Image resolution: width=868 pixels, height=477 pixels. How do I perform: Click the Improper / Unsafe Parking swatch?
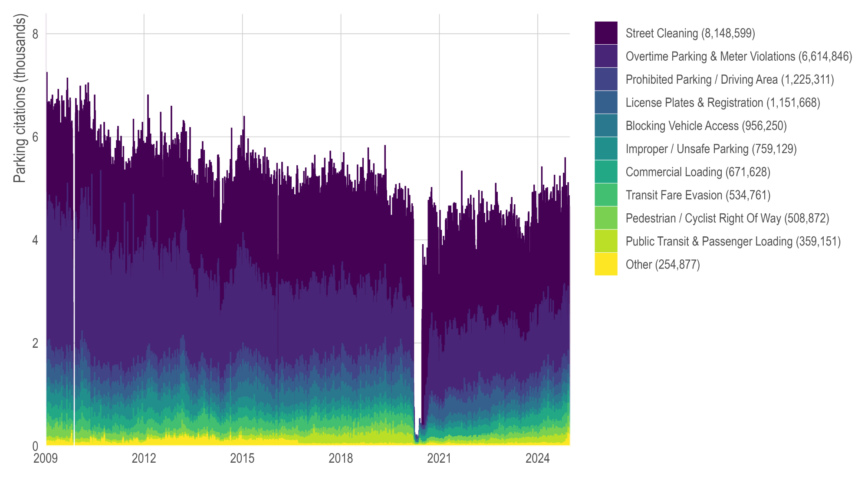coord(606,148)
